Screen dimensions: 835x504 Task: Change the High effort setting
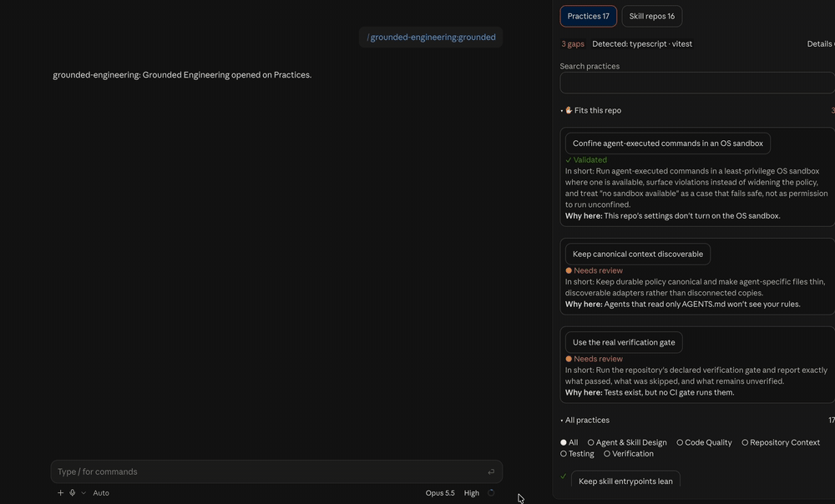coord(471,493)
